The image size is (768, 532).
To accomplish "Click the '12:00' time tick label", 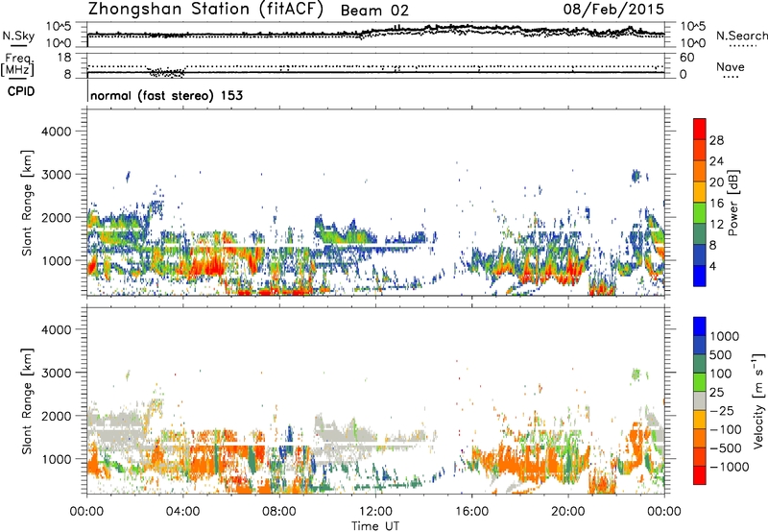I will tap(375, 512).
